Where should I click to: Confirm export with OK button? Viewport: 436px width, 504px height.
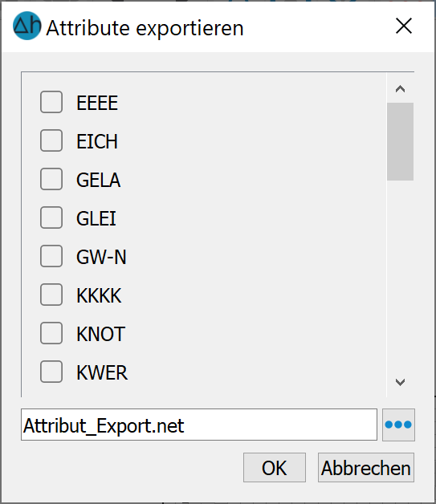click(275, 468)
